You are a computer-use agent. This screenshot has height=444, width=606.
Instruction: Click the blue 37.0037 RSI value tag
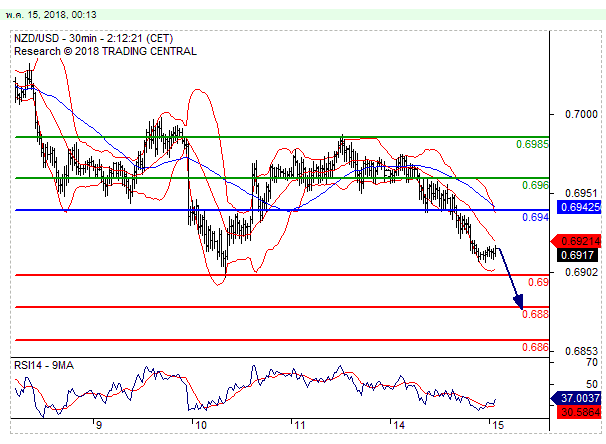pyautogui.click(x=576, y=398)
